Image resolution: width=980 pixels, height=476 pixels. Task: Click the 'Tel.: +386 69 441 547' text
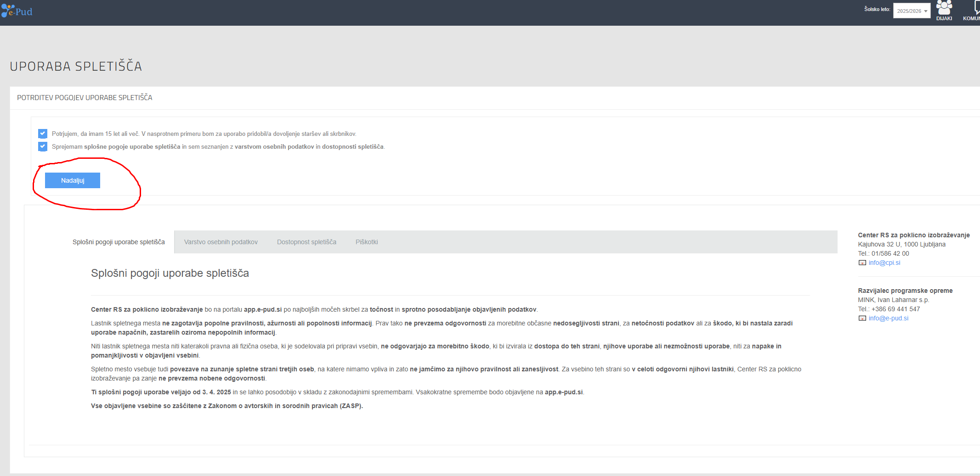(889, 309)
